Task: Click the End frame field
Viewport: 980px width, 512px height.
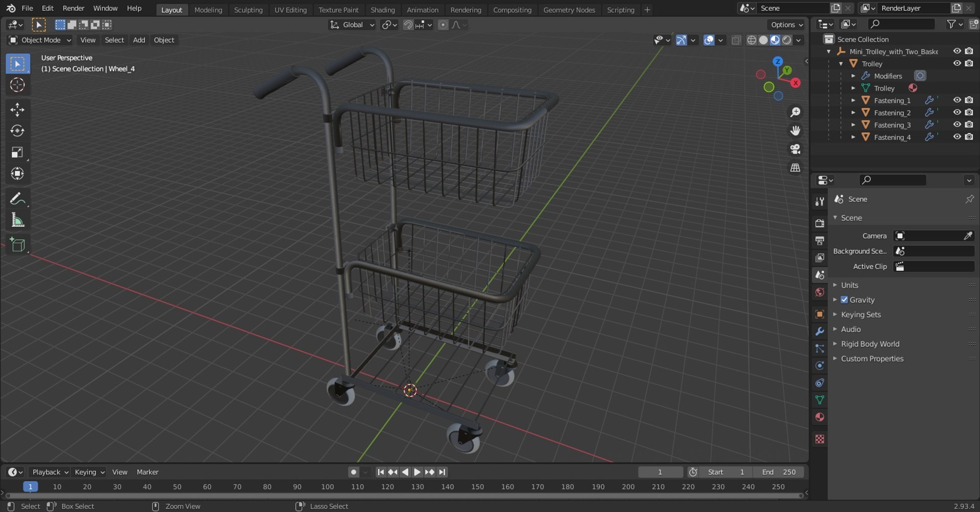Action: (779, 472)
